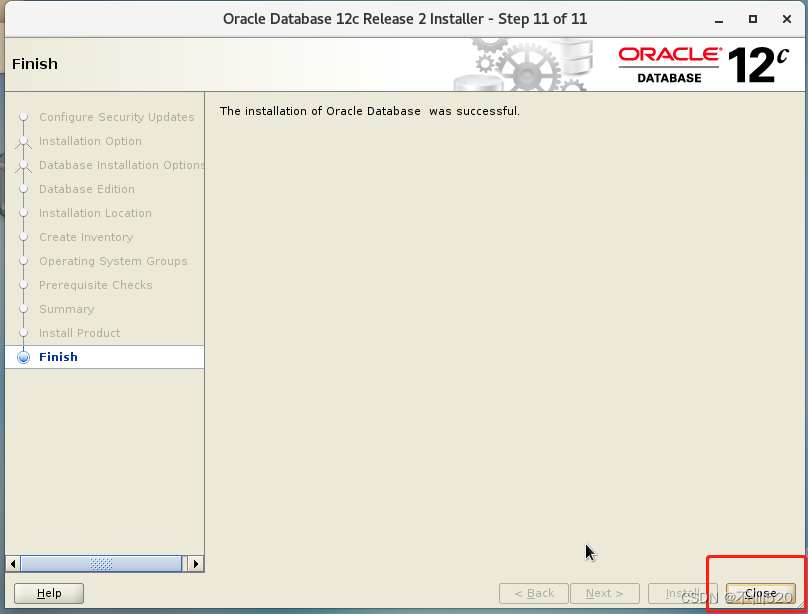
Task: Click the installation was successful message text
Action: (x=369, y=111)
